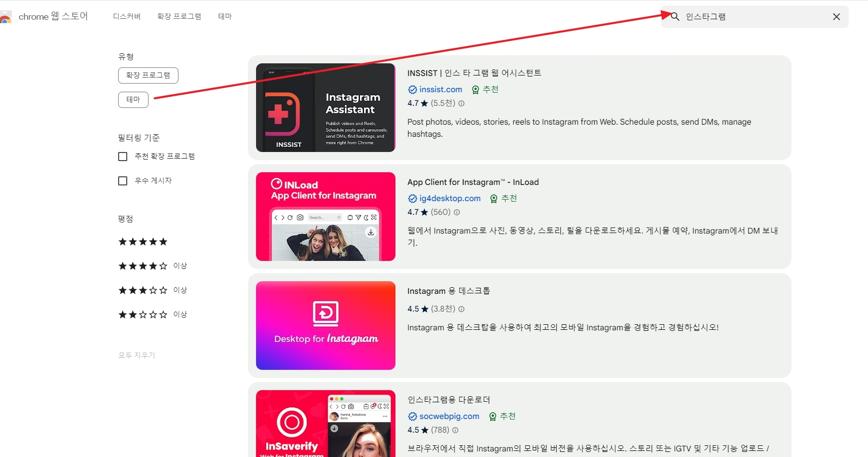Viewport: 868px width, 457px height.
Task: Clear the search with the X icon
Action: click(x=837, y=17)
